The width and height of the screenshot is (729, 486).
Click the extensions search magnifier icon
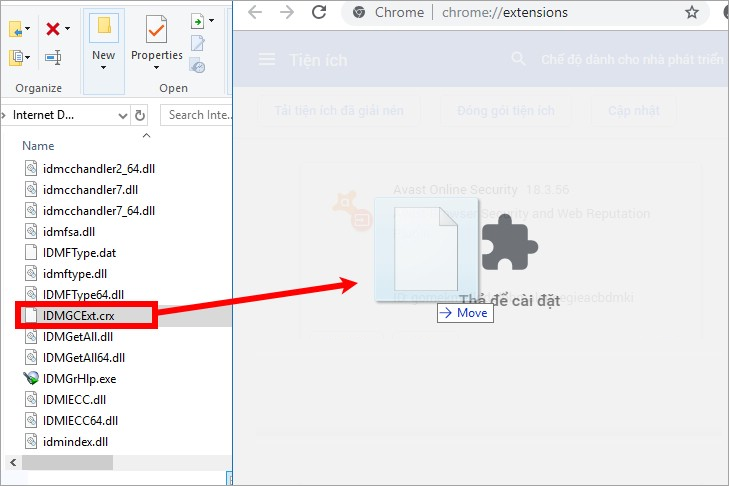tap(518, 60)
